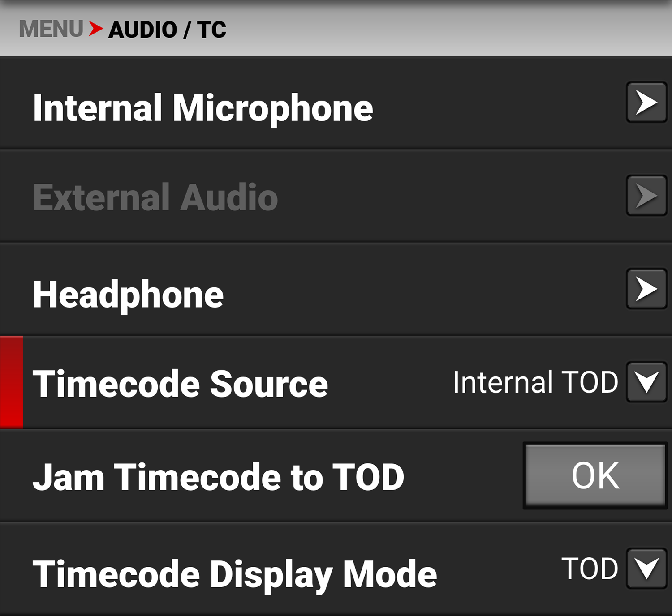Tap the Headphone menu label

pos(128,295)
